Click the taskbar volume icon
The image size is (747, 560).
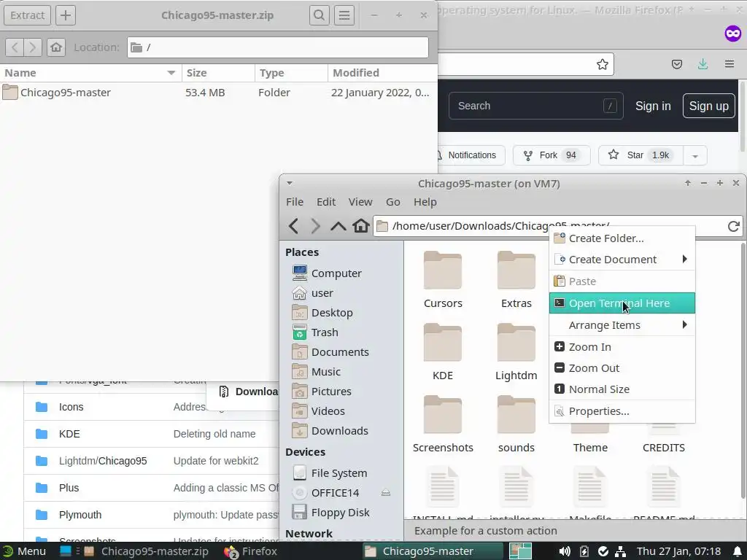pyautogui.click(x=565, y=551)
